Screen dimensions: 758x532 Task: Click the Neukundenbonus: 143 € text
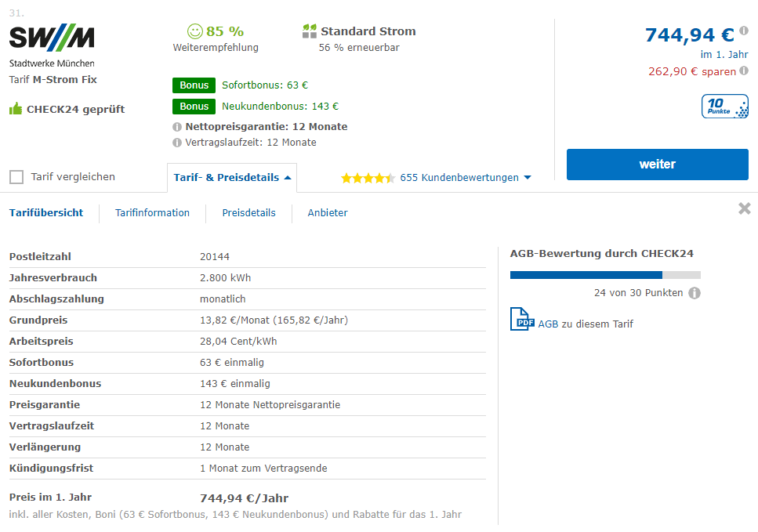(x=281, y=107)
